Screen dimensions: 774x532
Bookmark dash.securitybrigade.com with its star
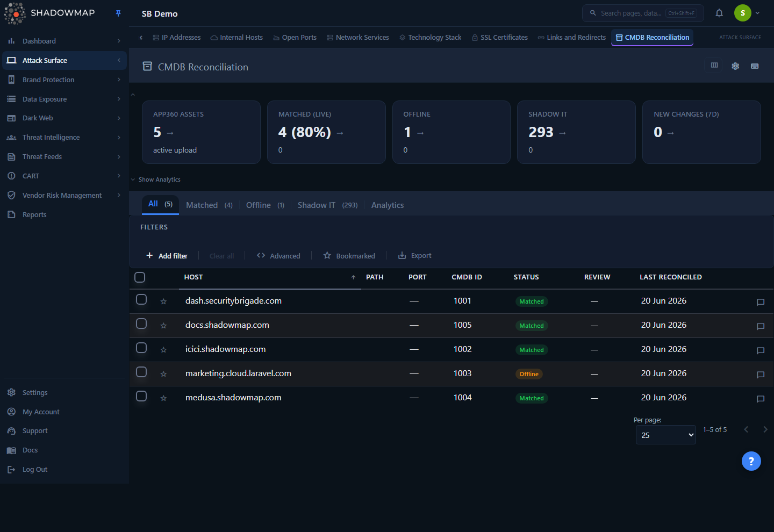pos(163,301)
